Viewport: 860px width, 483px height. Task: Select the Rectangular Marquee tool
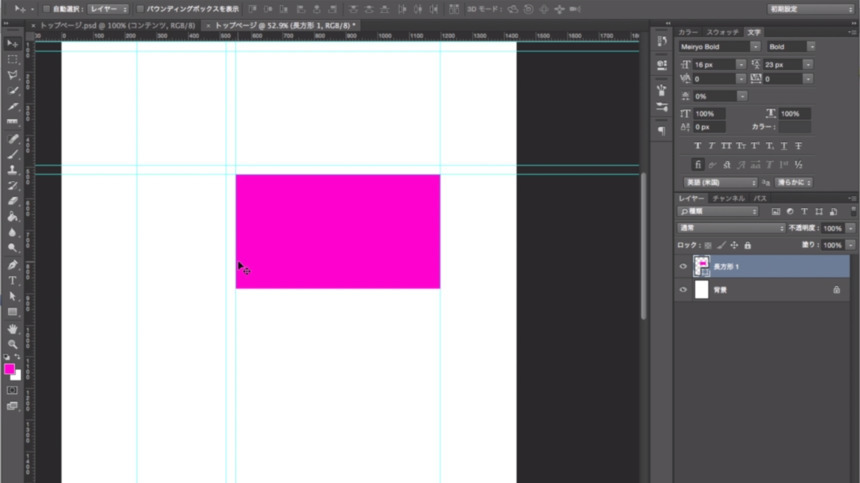coord(12,59)
